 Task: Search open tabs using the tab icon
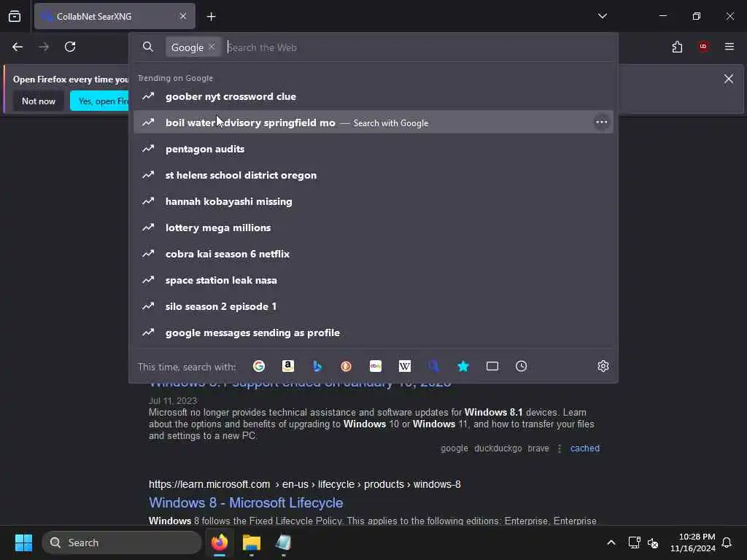coord(492,366)
